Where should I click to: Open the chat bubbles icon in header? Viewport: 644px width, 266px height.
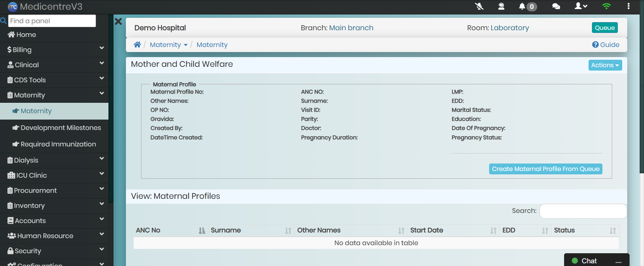[x=556, y=6]
